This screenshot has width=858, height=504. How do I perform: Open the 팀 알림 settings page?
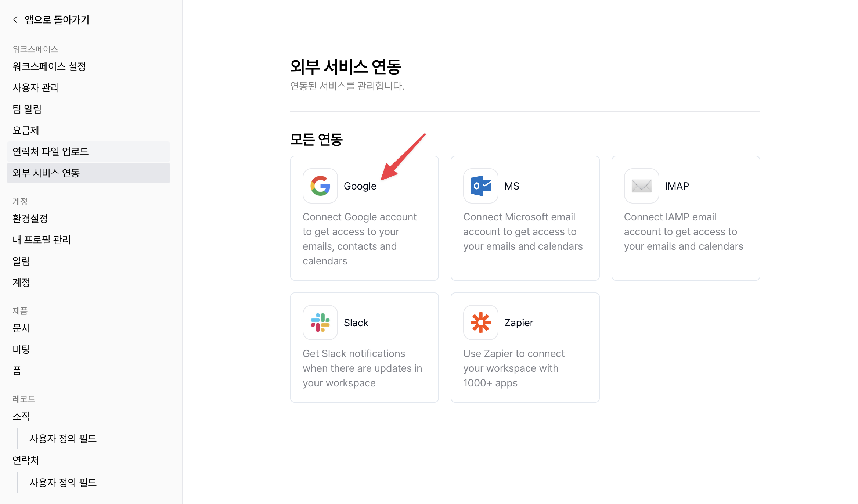point(27,109)
